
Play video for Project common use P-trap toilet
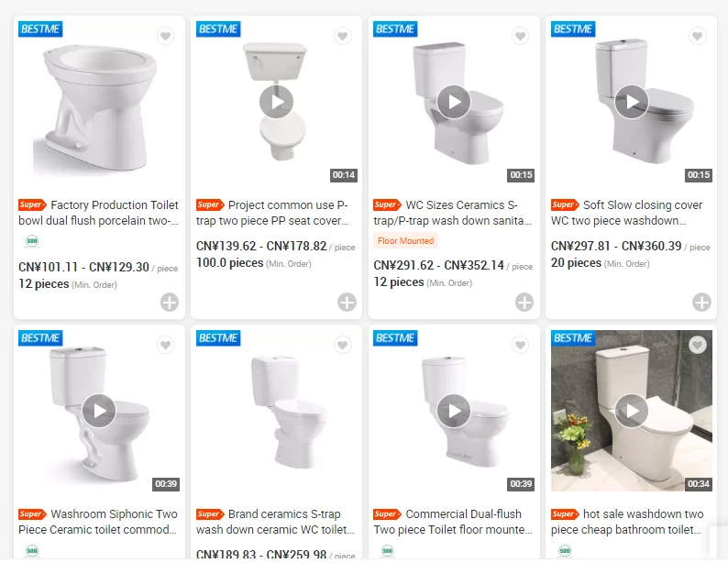click(x=276, y=102)
